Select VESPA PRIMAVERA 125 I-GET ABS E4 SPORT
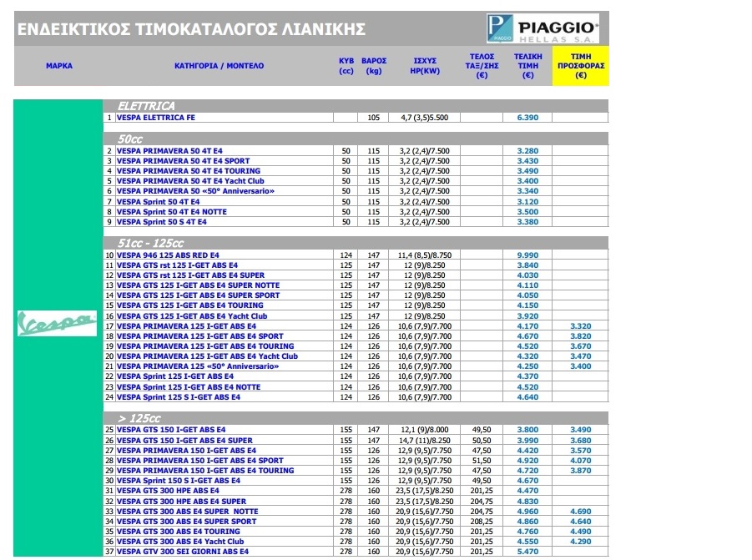The width and height of the screenshot is (752, 560). [200, 336]
